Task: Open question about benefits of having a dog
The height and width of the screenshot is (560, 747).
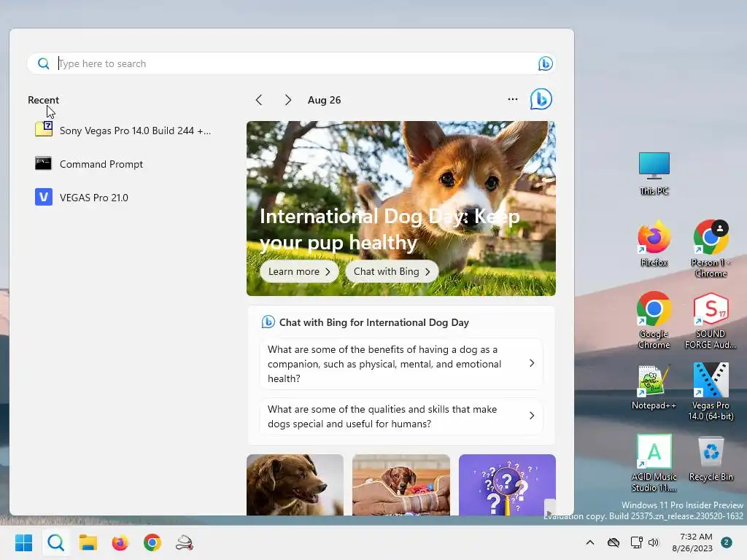Action: [401, 364]
